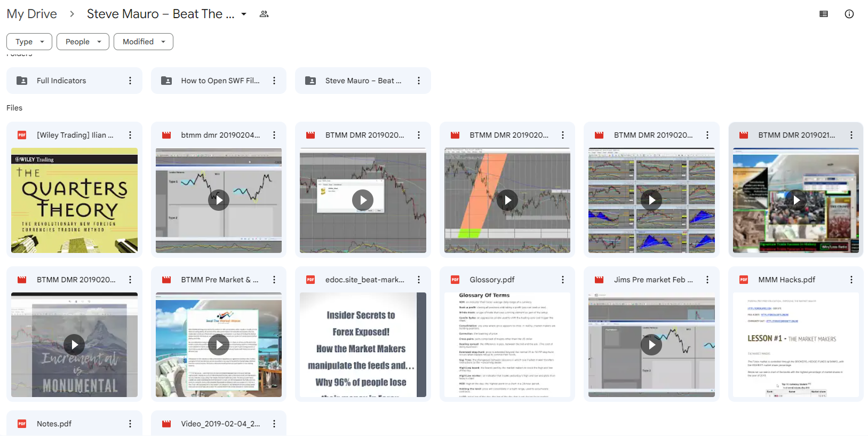Play the Jims Pre market Feb video
868x436 pixels.
coord(651,345)
